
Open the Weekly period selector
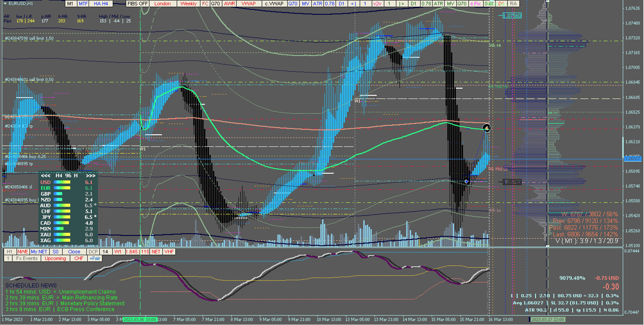tap(188, 4)
